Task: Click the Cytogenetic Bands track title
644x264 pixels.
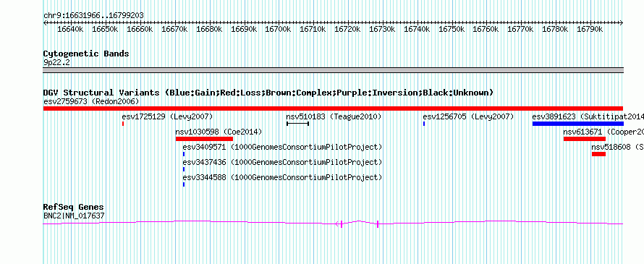Action: [86, 54]
